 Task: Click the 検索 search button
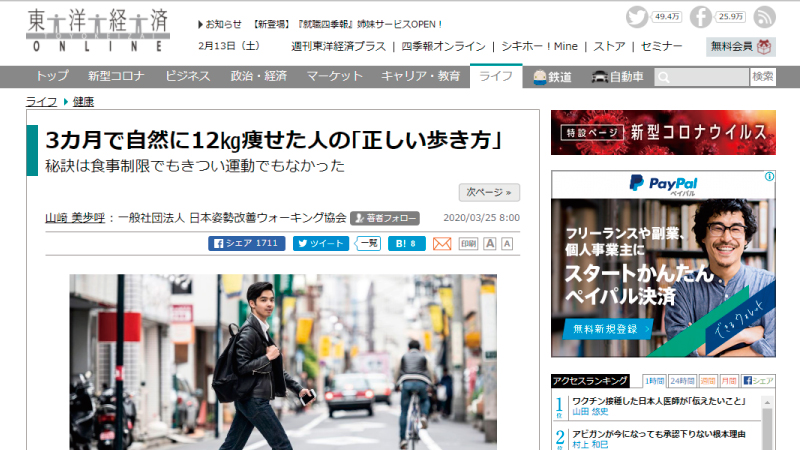pos(763,77)
